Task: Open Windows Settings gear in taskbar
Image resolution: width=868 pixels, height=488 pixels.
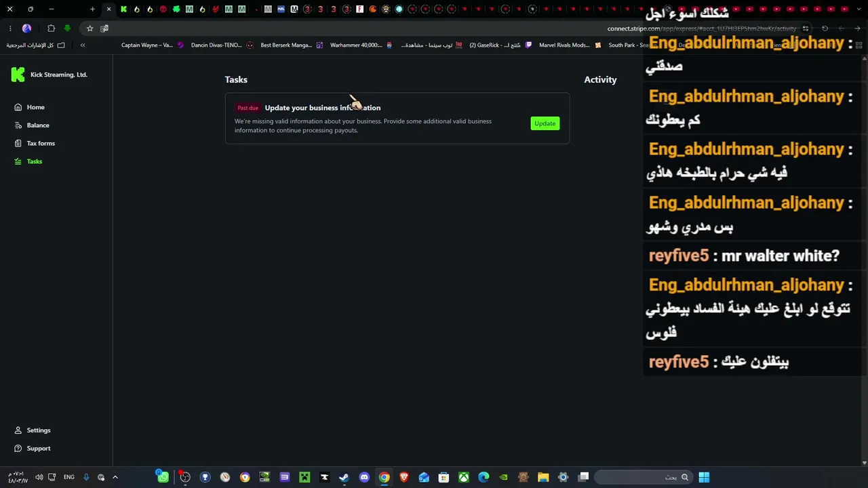Action: pyautogui.click(x=563, y=477)
